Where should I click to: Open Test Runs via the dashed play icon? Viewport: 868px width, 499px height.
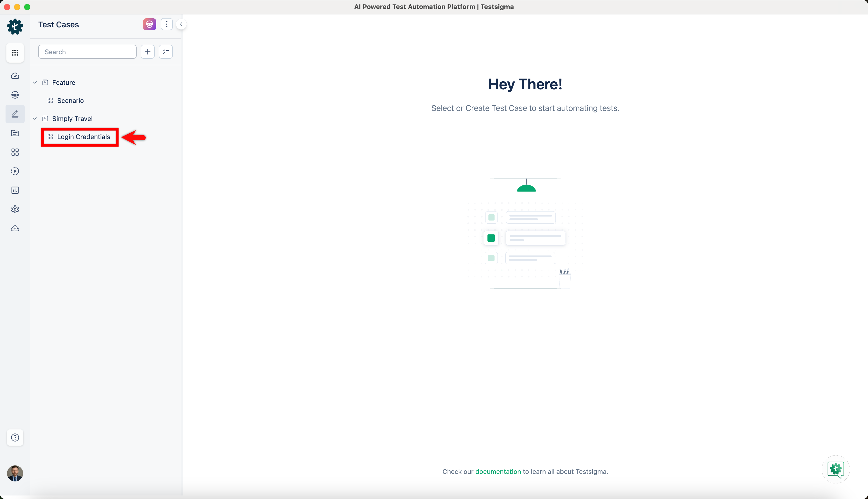(15, 171)
